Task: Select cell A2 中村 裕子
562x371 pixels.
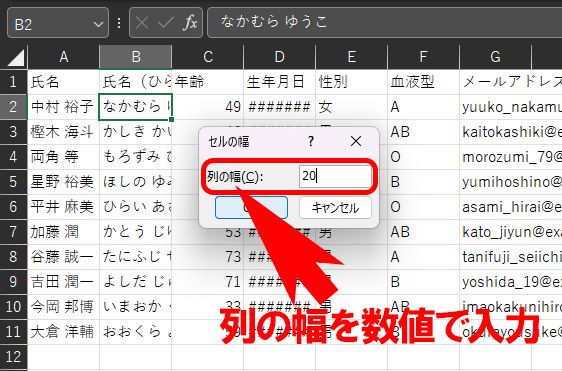Action: [64, 107]
